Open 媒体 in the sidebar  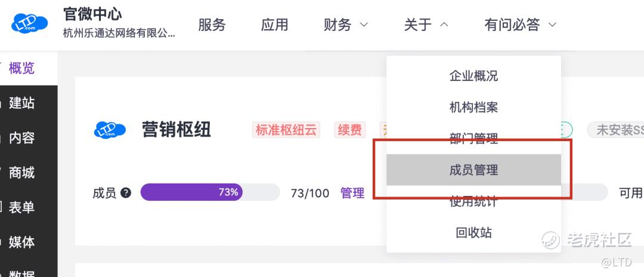click(x=21, y=242)
